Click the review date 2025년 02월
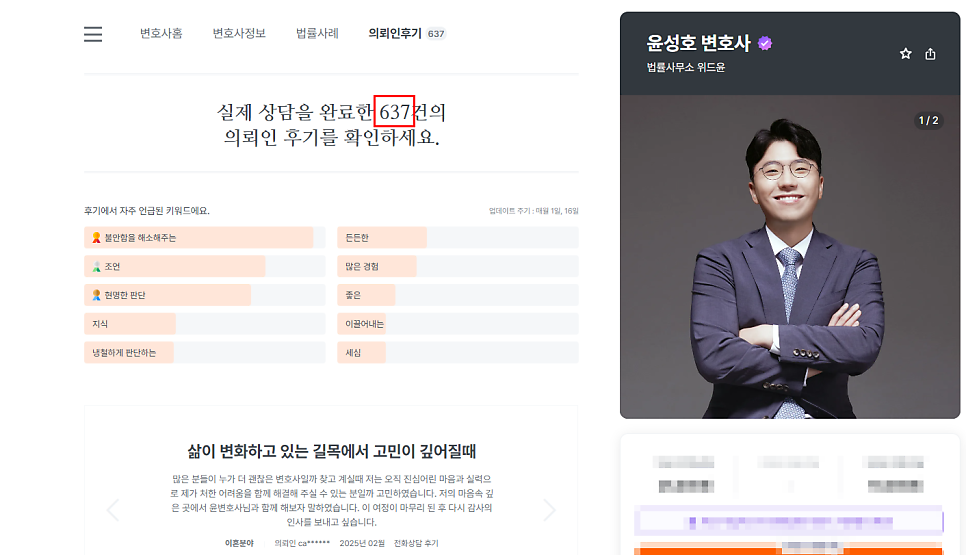966x555 pixels. pos(362,543)
